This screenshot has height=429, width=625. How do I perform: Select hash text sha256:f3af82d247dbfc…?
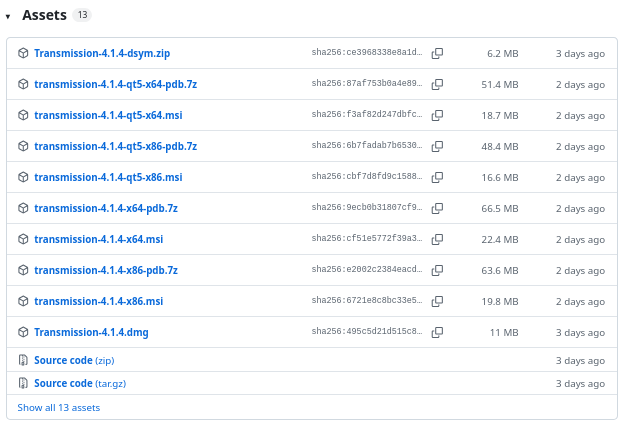coord(367,114)
